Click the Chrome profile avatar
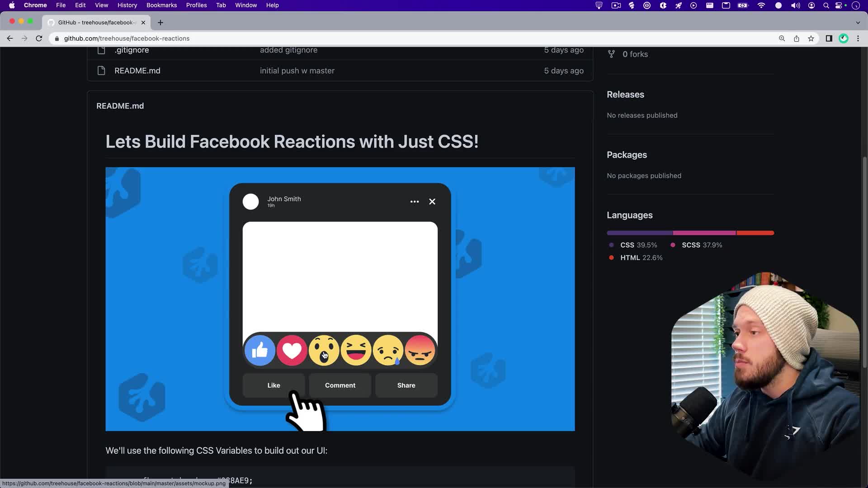The width and height of the screenshot is (868, 488). point(844,38)
